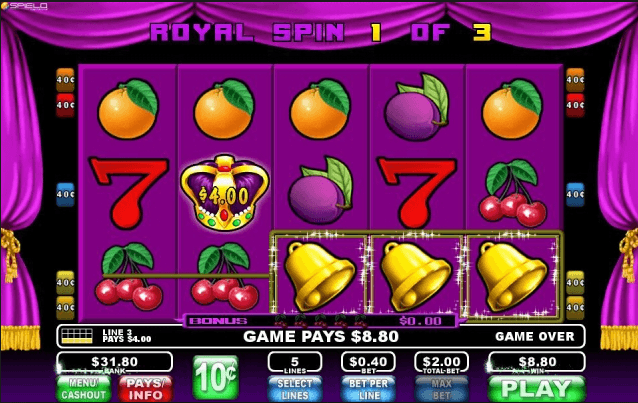Click the Bet Per Line button
This screenshot has width=638, height=403.
tap(368, 389)
